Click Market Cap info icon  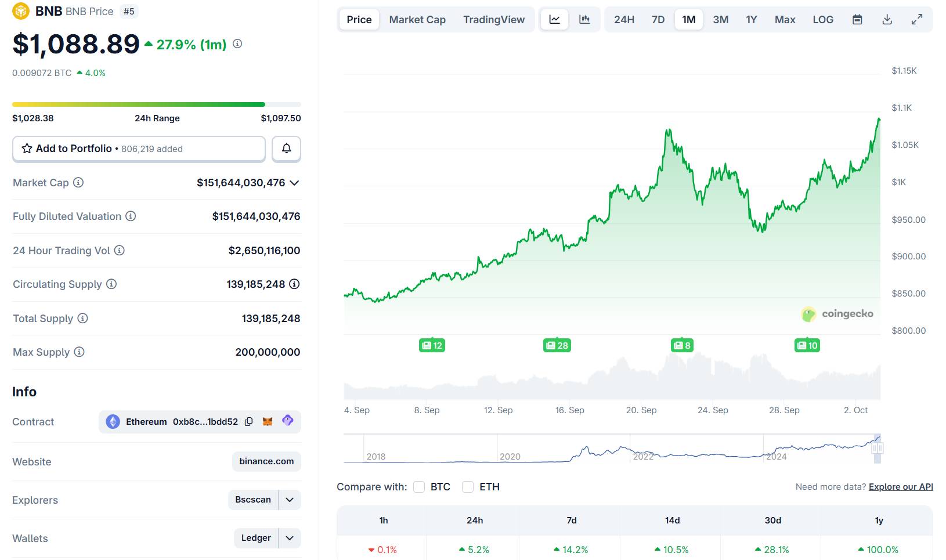point(78,183)
